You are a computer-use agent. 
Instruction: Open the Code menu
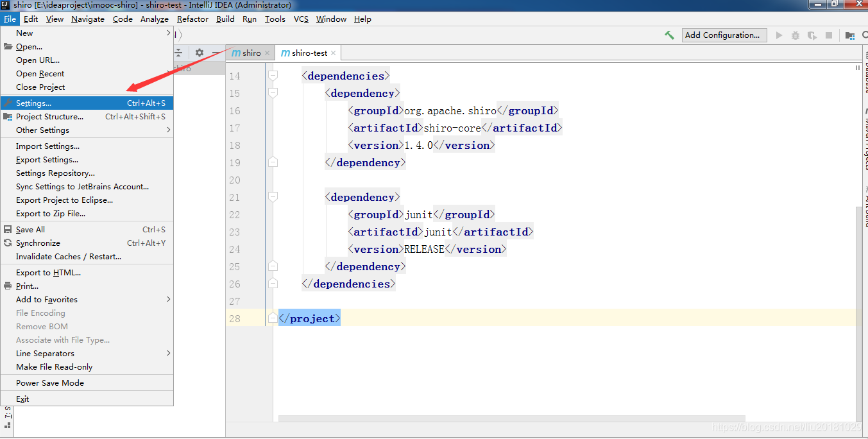pyautogui.click(x=123, y=19)
